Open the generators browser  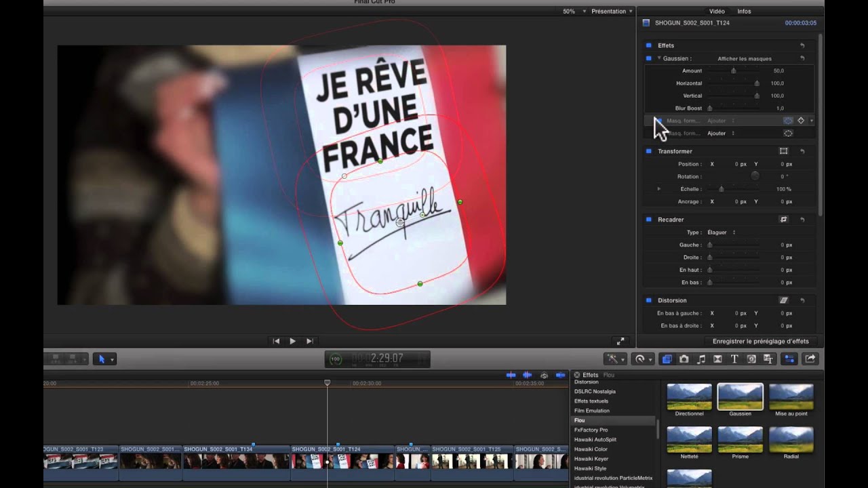coord(751,359)
